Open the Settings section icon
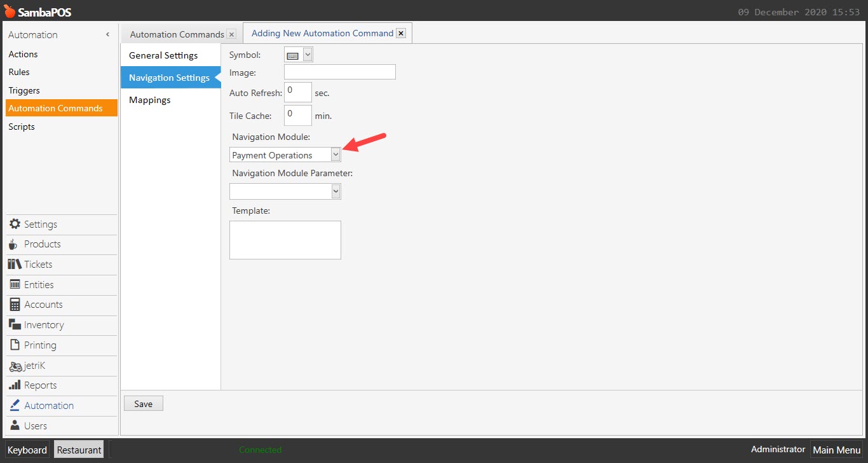 pos(15,224)
